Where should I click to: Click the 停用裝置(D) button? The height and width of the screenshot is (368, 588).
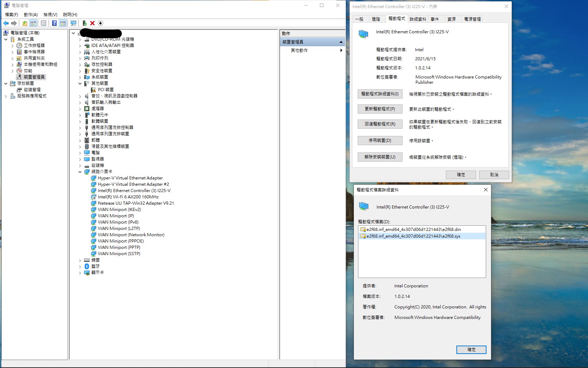(380, 141)
